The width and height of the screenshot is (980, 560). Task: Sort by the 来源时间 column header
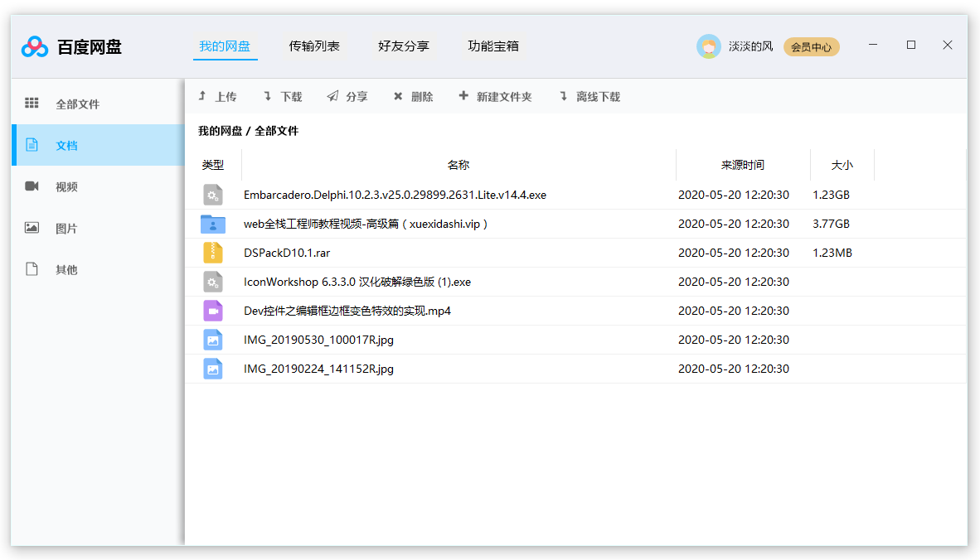point(743,165)
